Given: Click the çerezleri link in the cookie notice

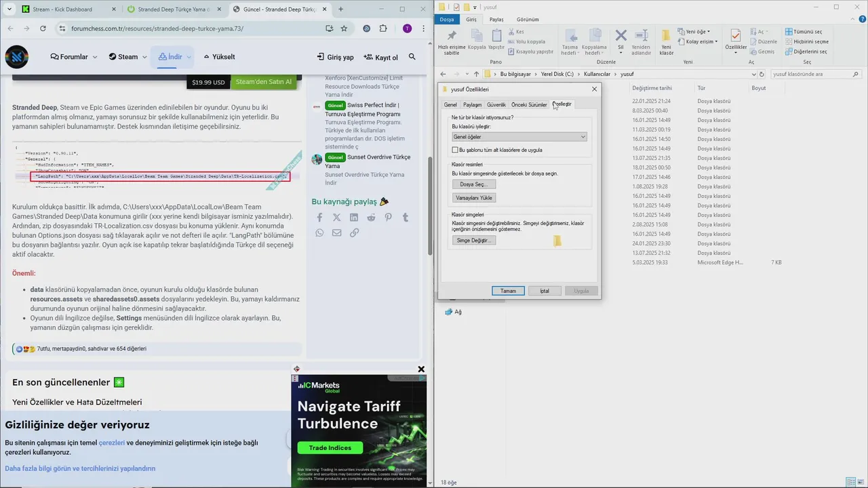Looking at the screenshot, I should (x=112, y=443).
